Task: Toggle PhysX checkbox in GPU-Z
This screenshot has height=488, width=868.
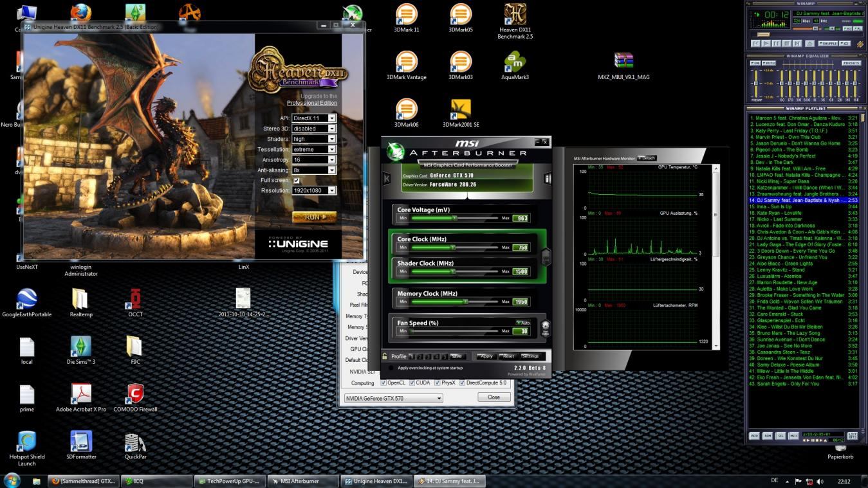Action: (438, 383)
